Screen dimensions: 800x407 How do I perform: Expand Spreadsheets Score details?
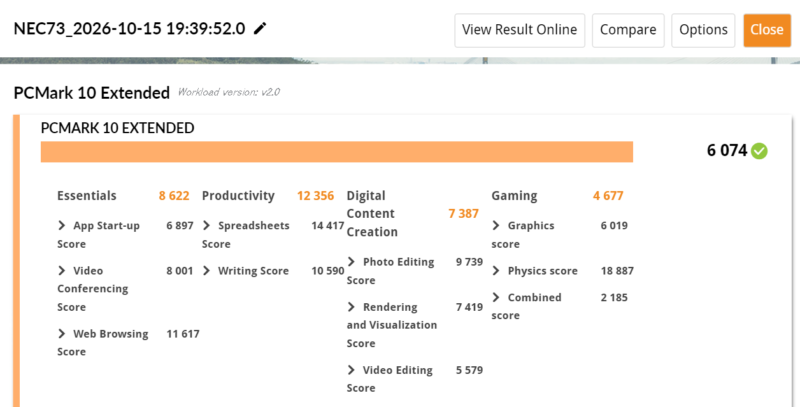pos(207,225)
